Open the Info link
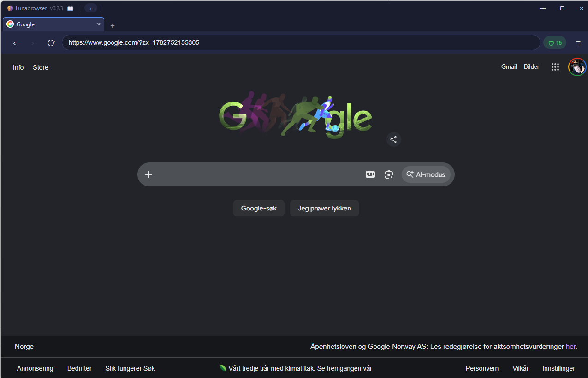 tap(18, 67)
